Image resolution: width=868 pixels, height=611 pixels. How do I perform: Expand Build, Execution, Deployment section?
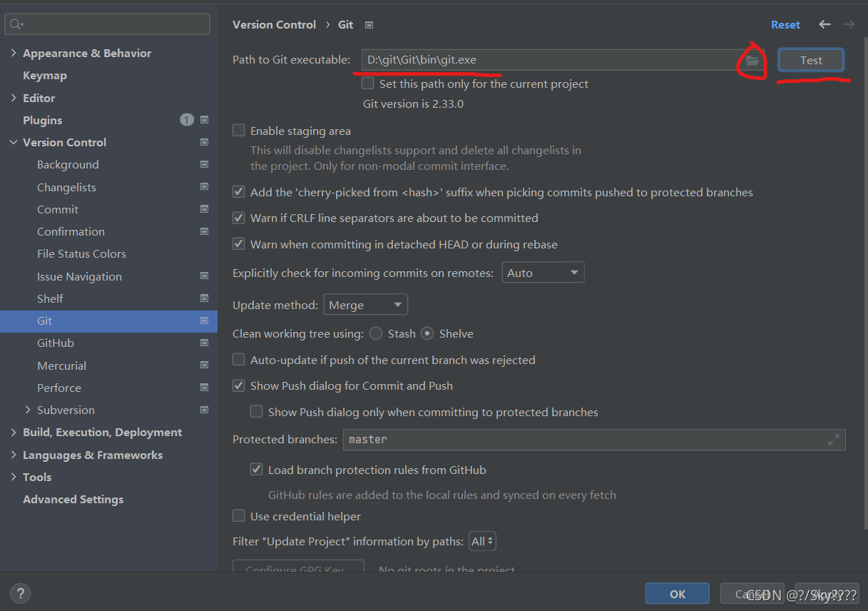(x=14, y=433)
